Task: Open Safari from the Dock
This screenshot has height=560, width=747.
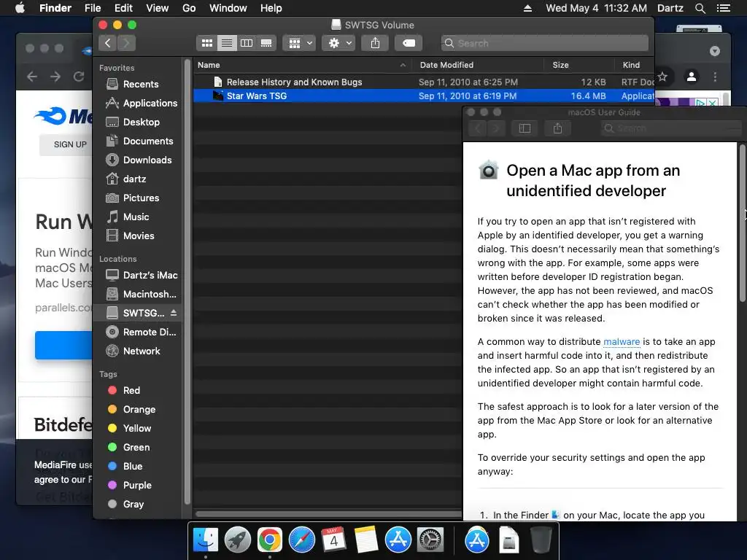Action: (x=301, y=540)
